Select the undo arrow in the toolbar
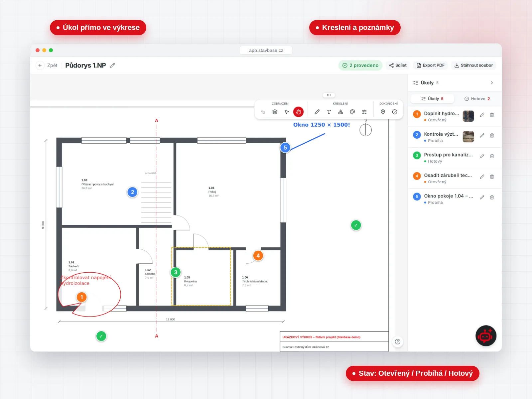The image size is (532, 399). [263, 112]
